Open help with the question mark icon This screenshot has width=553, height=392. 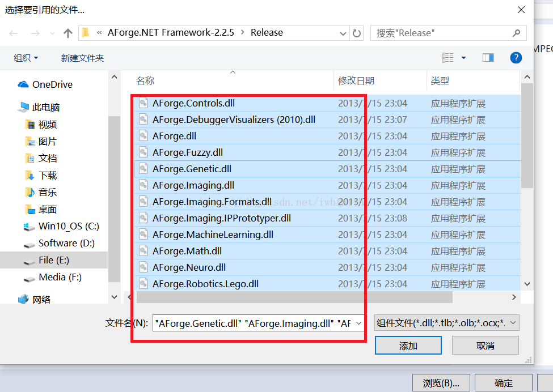click(x=516, y=57)
